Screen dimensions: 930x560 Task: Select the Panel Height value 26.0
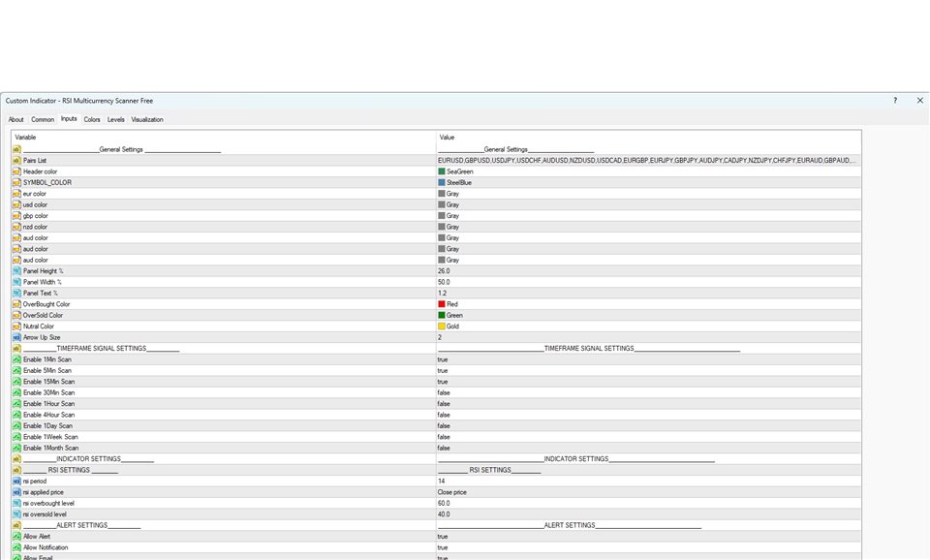444,271
